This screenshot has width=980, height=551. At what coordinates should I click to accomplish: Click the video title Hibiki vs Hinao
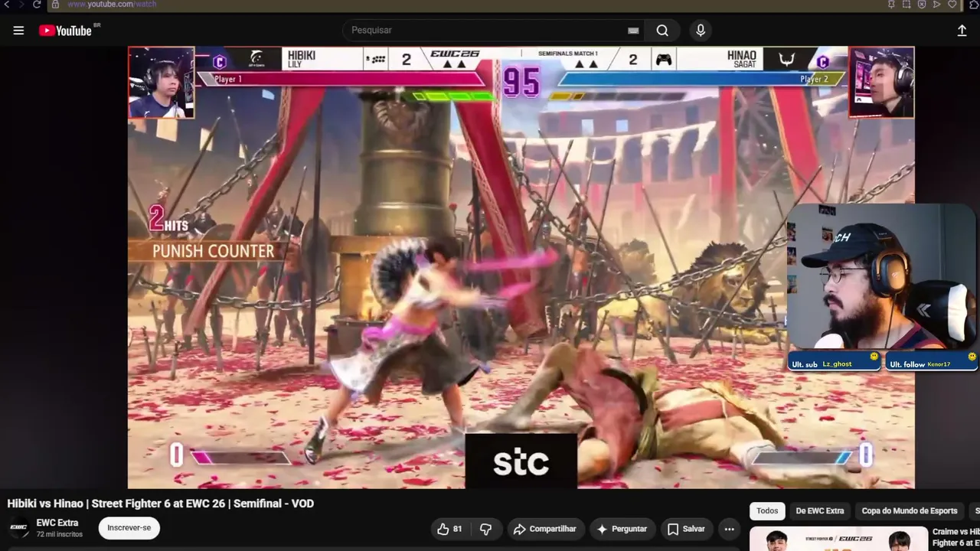click(161, 504)
